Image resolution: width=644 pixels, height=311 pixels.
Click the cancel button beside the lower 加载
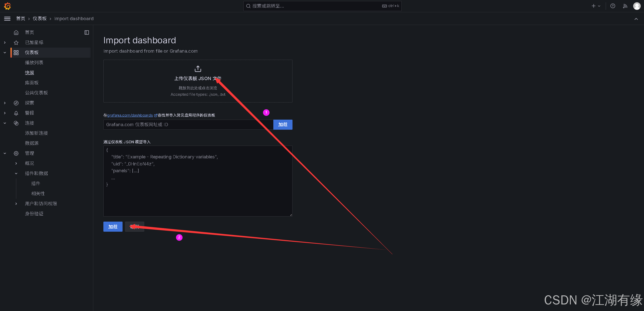point(135,227)
